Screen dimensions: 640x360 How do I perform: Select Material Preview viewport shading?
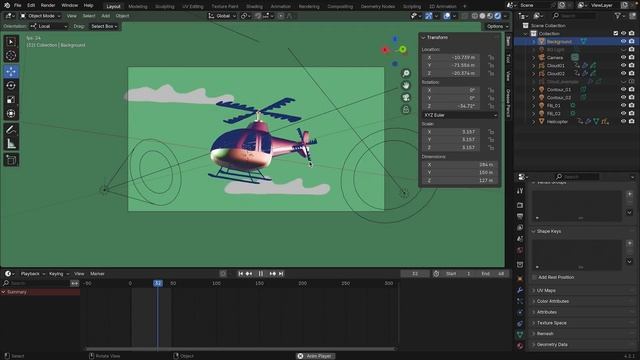coord(490,16)
